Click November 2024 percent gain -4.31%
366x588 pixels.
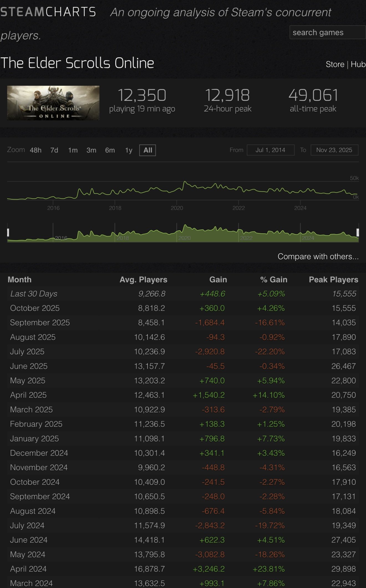click(x=272, y=468)
